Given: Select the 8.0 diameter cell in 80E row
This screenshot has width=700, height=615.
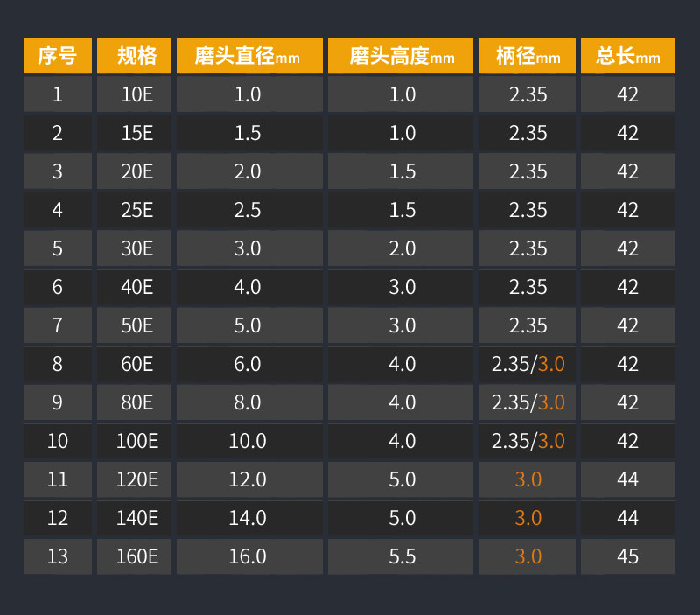Looking at the screenshot, I should (x=248, y=402).
